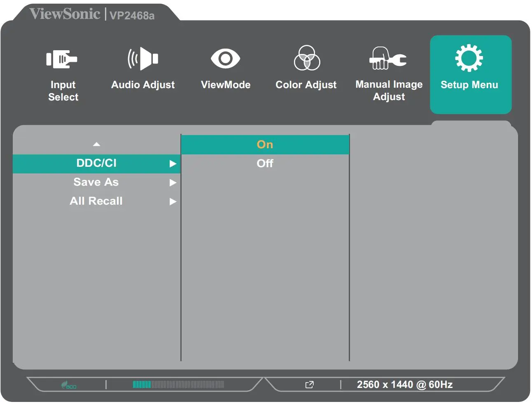
Task: Click the input source icon in status bar
Action: click(x=309, y=385)
